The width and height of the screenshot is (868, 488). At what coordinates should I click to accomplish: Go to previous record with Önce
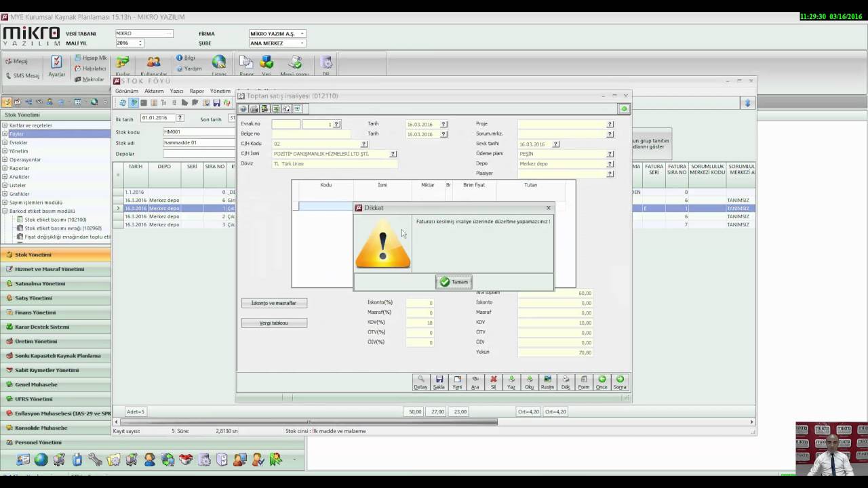pyautogui.click(x=601, y=382)
